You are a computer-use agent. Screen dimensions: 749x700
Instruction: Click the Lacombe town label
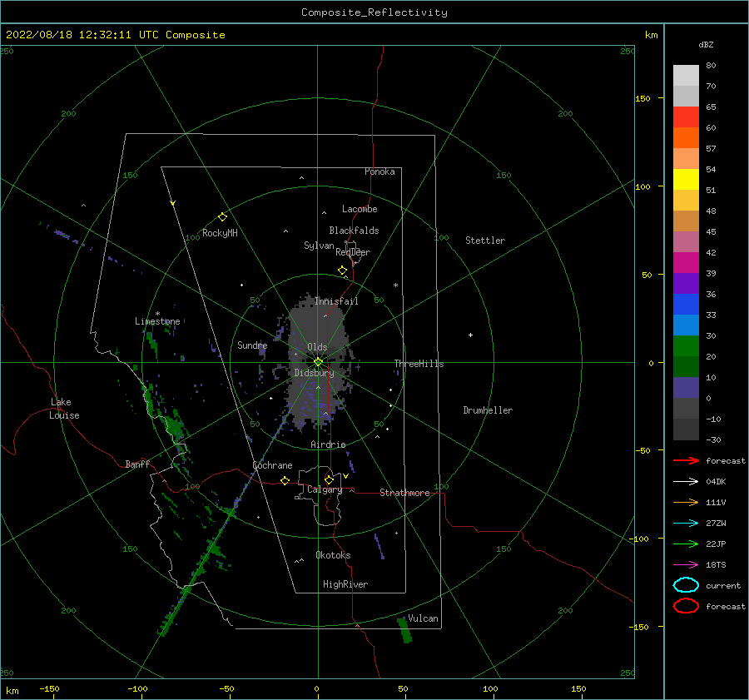click(360, 209)
